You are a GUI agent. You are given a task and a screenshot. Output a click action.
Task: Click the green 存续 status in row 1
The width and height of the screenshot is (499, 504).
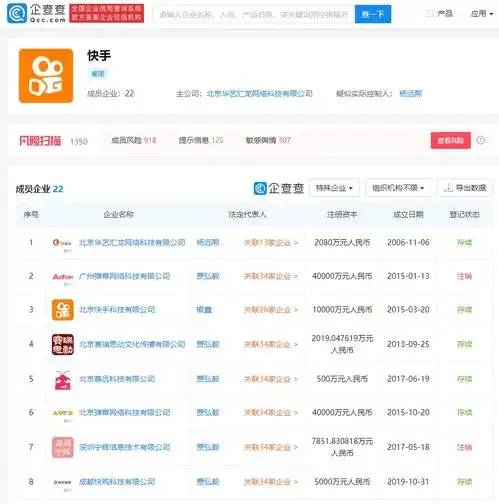464,243
